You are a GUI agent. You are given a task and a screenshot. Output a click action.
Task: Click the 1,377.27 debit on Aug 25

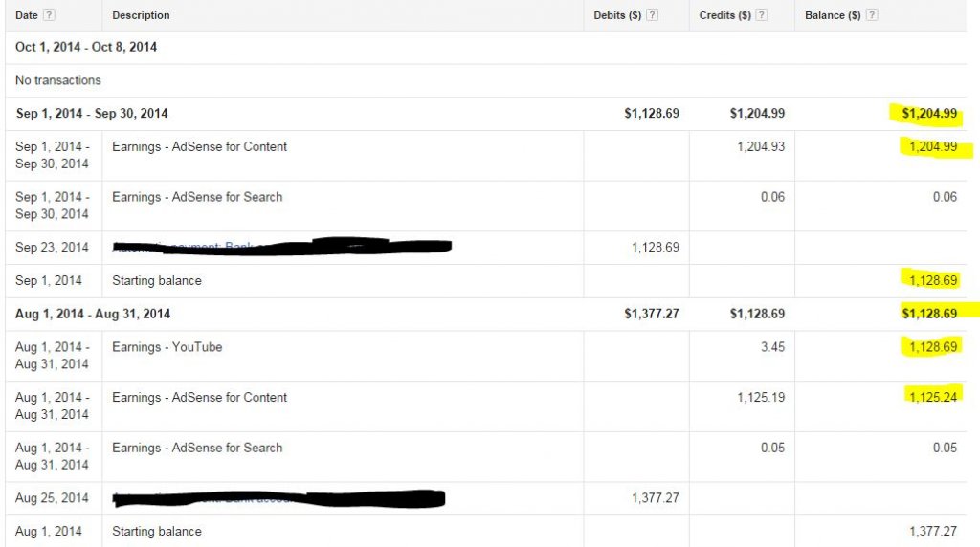[x=655, y=497]
